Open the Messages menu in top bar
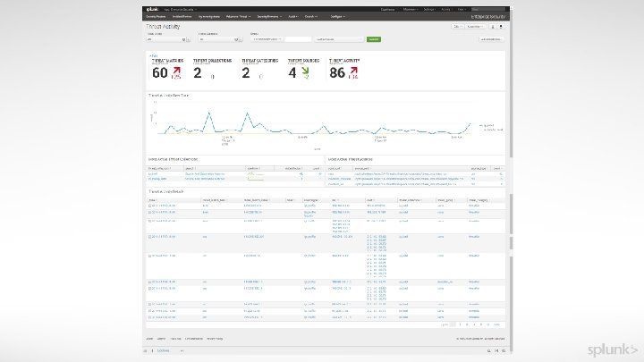The width and height of the screenshot is (644, 362). 411,10
